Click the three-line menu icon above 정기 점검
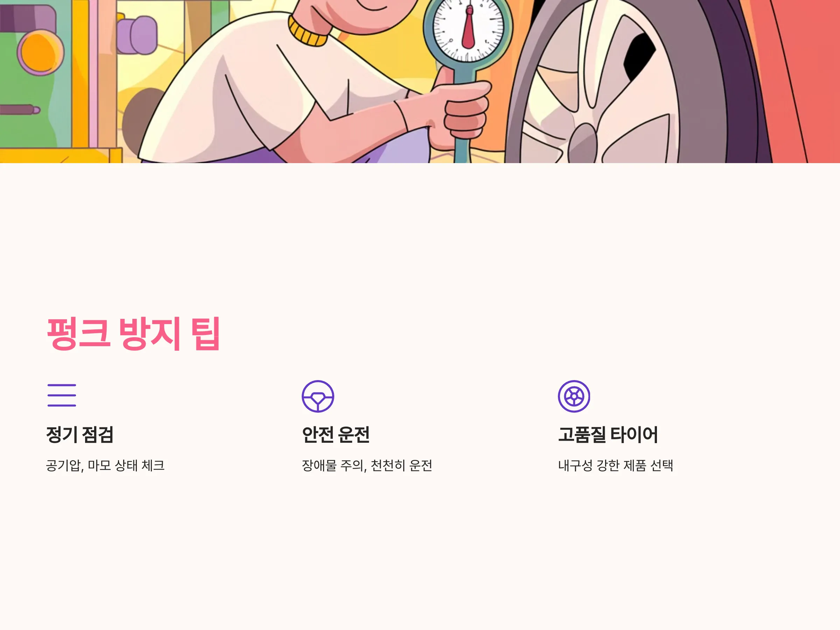Image resolution: width=840 pixels, height=630 pixels. (62, 395)
